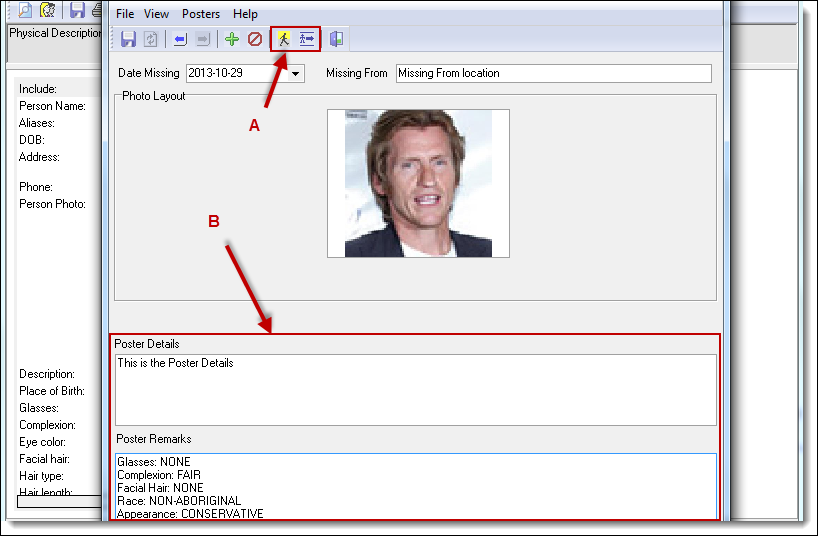Click the Save floppy disk icon in poster toolbar

(x=128, y=39)
